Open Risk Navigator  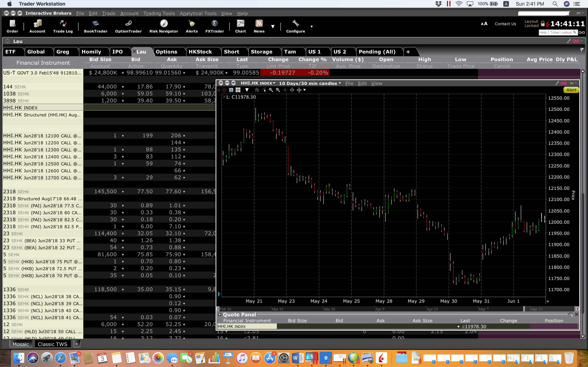click(163, 26)
